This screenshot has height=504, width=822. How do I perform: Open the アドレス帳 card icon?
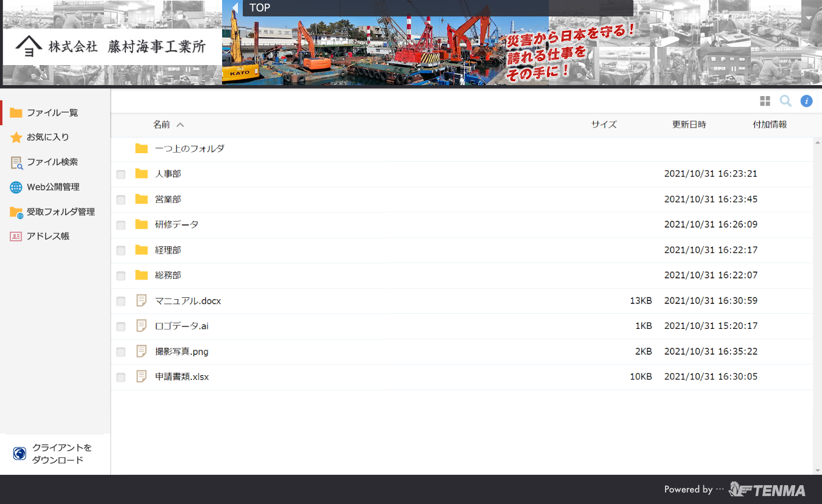click(16, 236)
